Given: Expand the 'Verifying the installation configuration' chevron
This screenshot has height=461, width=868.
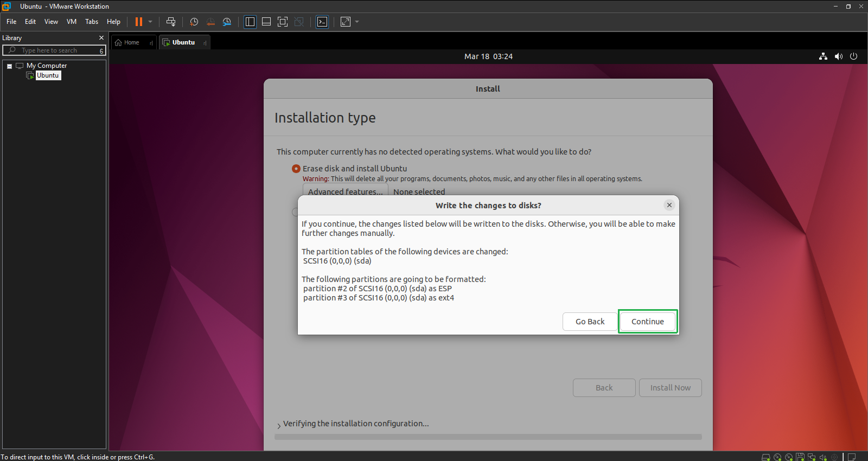Looking at the screenshot, I should (x=279, y=426).
